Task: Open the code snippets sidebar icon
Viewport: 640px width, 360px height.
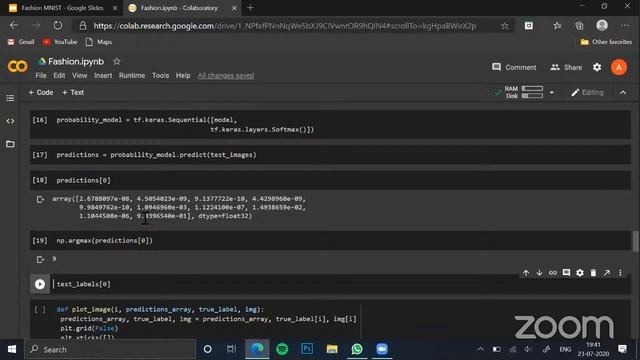Action: click(10, 121)
